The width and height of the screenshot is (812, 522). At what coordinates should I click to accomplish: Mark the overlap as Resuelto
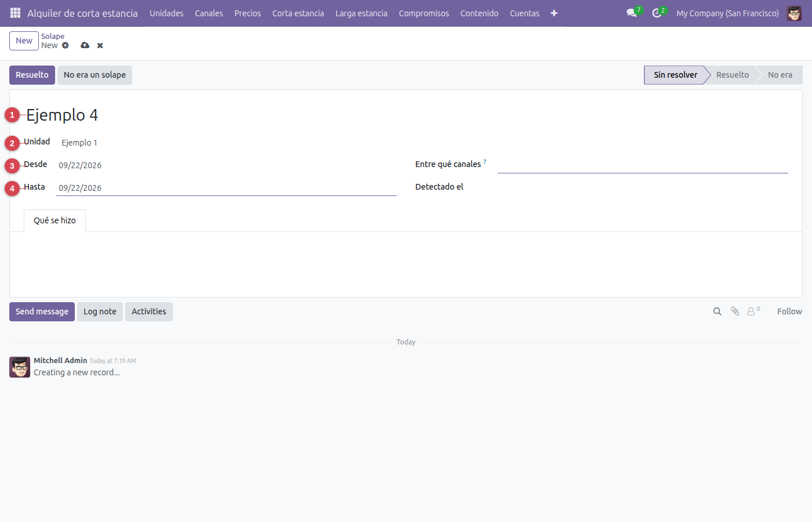(x=32, y=75)
